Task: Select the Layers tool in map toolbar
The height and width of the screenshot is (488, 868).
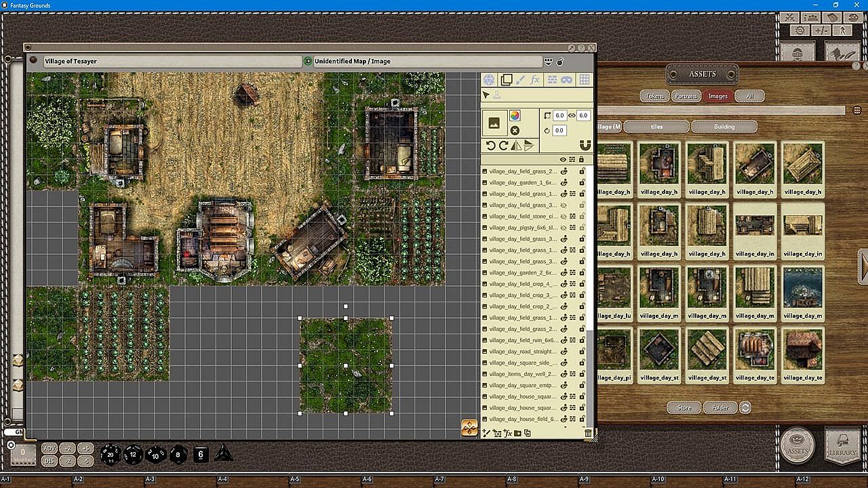Action: pyautogui.click(x=506, y=80)
